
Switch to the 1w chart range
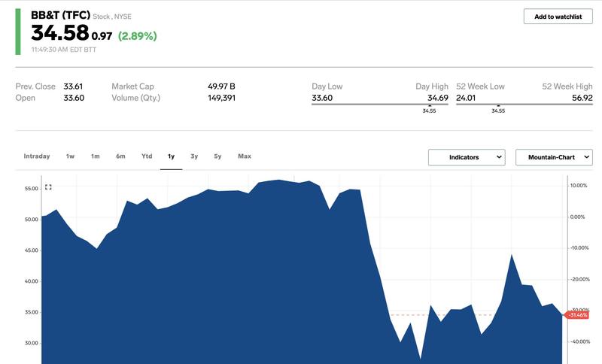[70, 156]
